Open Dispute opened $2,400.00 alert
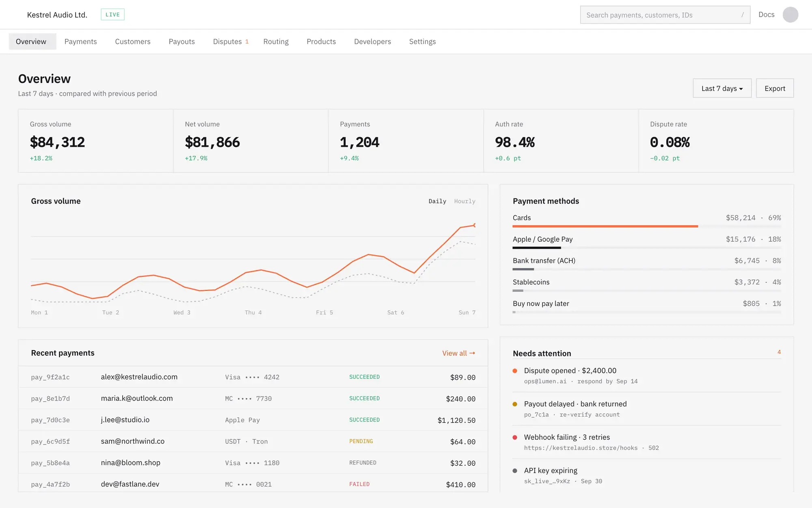 (x=647, y=376)
